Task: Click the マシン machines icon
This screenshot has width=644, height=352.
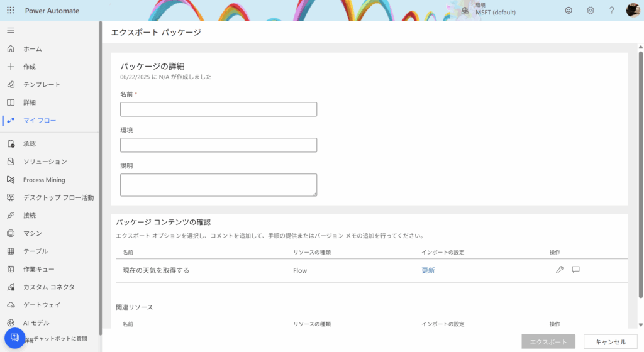Action: click(11, 233)
